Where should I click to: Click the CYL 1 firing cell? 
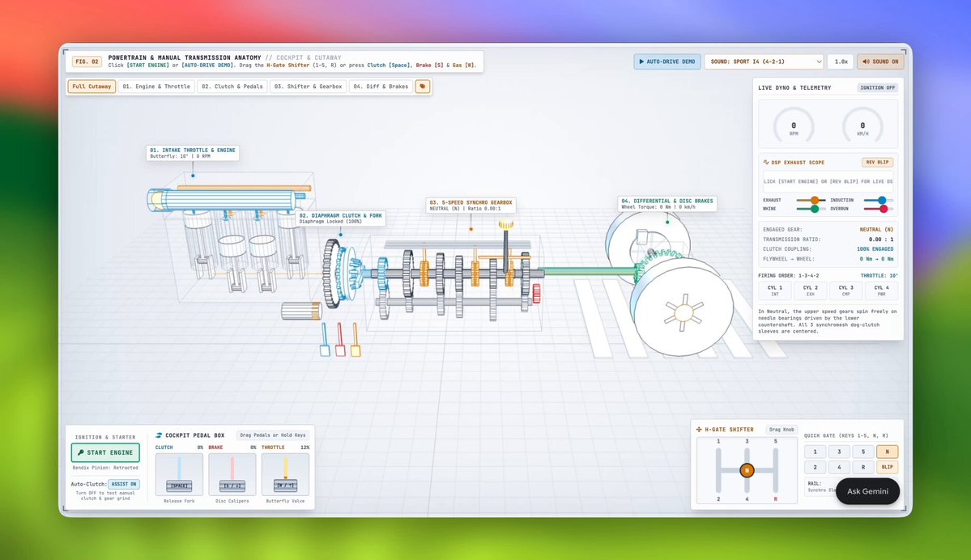pyautogui.click(x=775, y=291)
